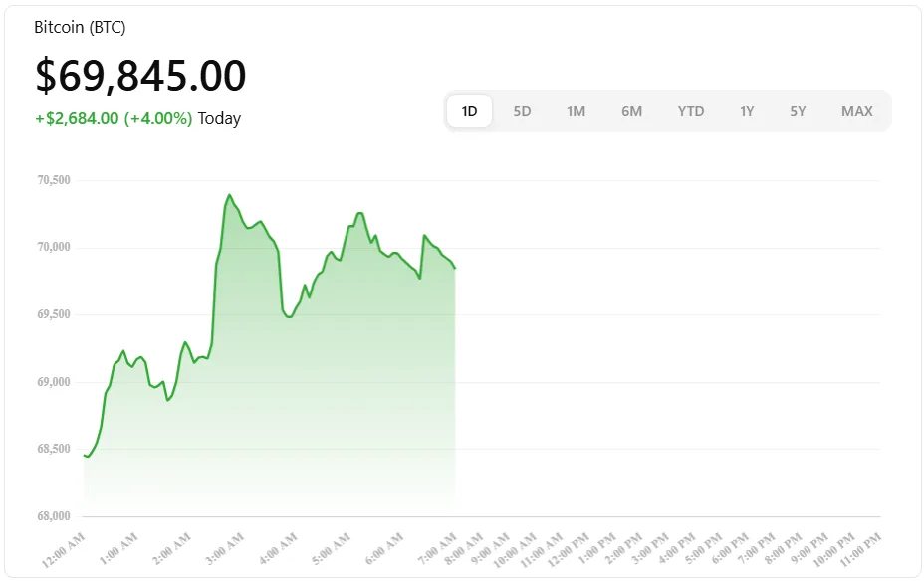The width and height of the screenshot is (924, 582).
Task: Click the dip near 4:00 AM
Action: click(287, 317)
